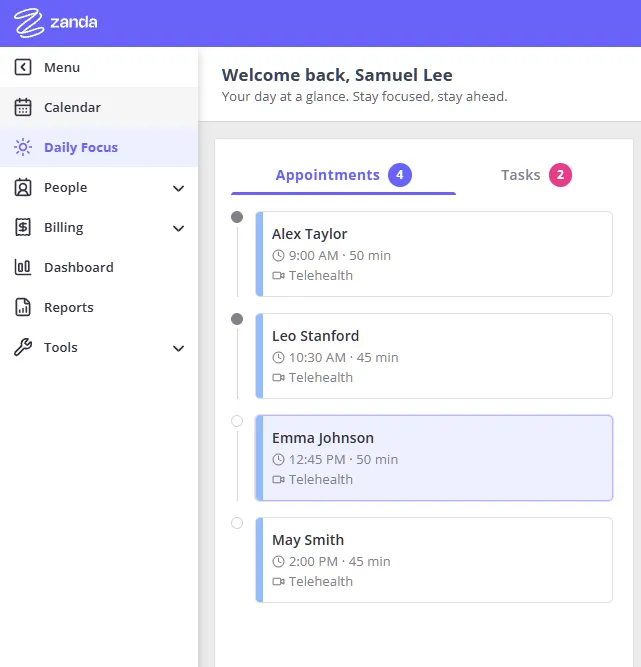Click 'Welcome back, Samuel Lee' heading
The width and height of the screenshot is (641, 667).
click(337, 75)
